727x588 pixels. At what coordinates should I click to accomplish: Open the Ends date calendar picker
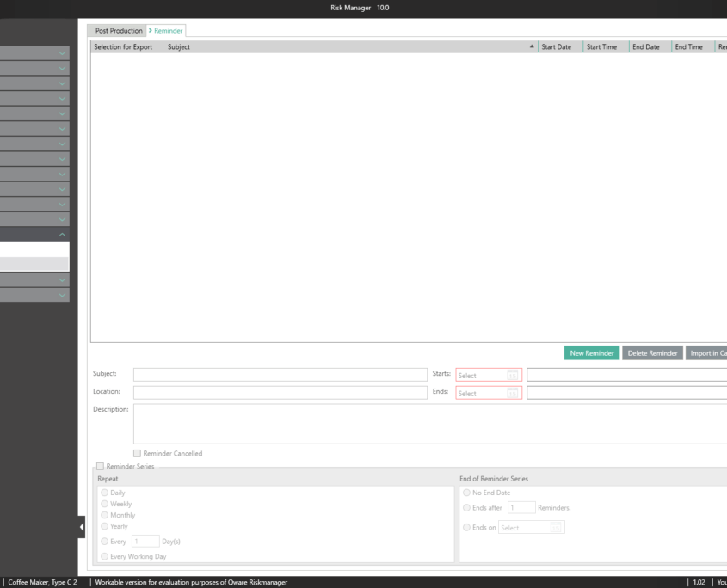(513, 394)
